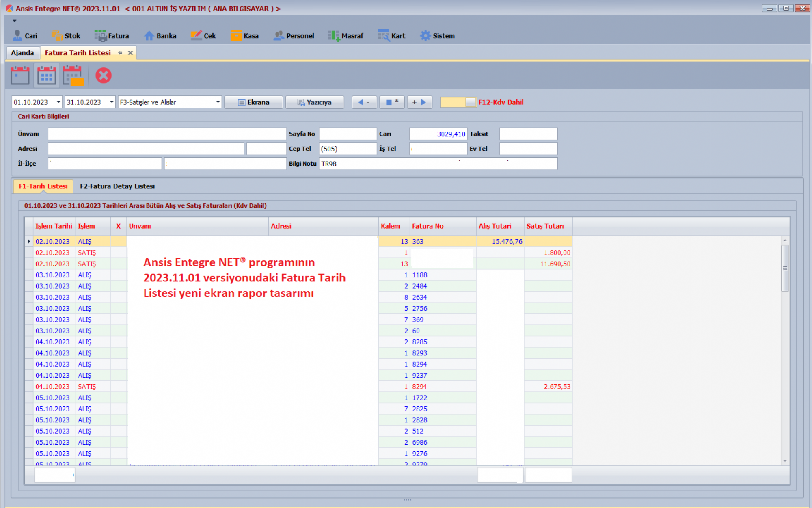This screenshot has height=508, width=812.
Task: Click the Kart card search icon
Action: tap(383, 36)
